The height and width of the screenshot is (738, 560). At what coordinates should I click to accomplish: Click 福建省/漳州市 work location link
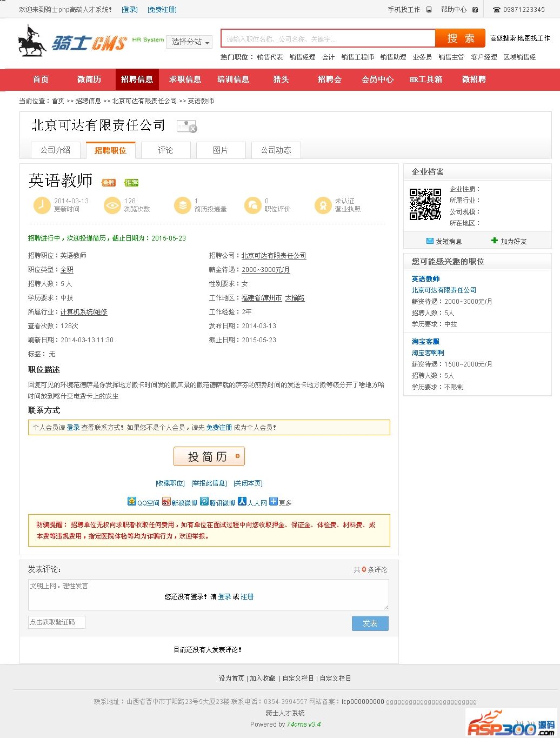tap(262, 297)
